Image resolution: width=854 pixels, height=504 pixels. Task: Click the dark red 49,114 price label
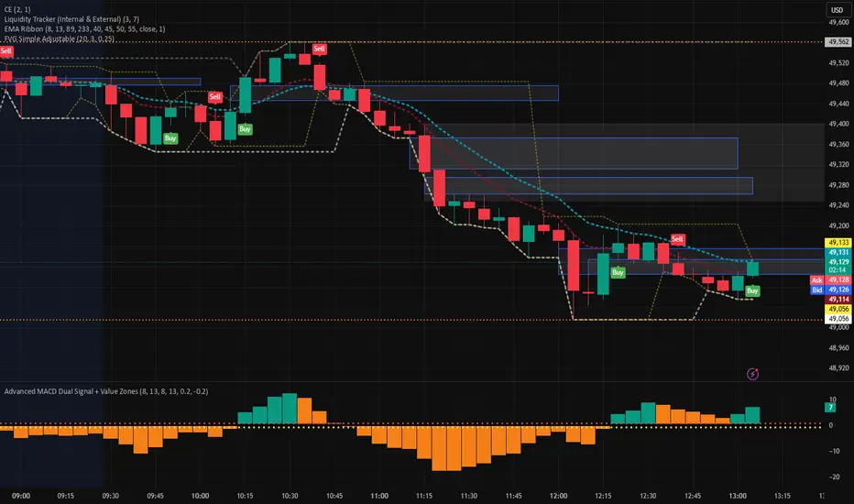838,299
